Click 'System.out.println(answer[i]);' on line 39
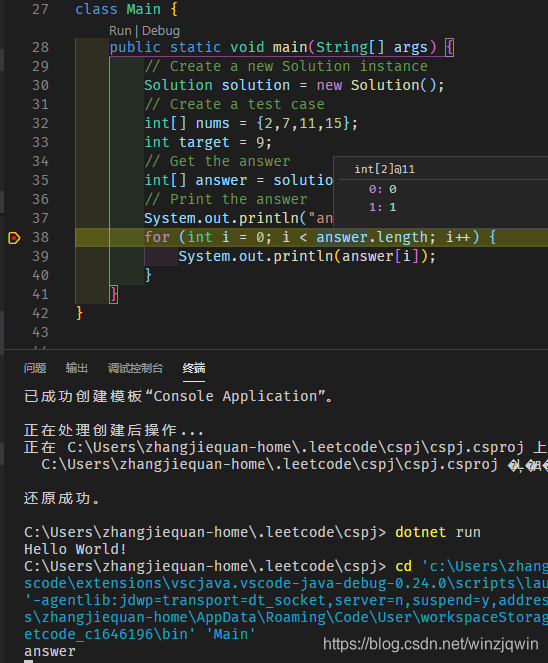 pos(307,256)
